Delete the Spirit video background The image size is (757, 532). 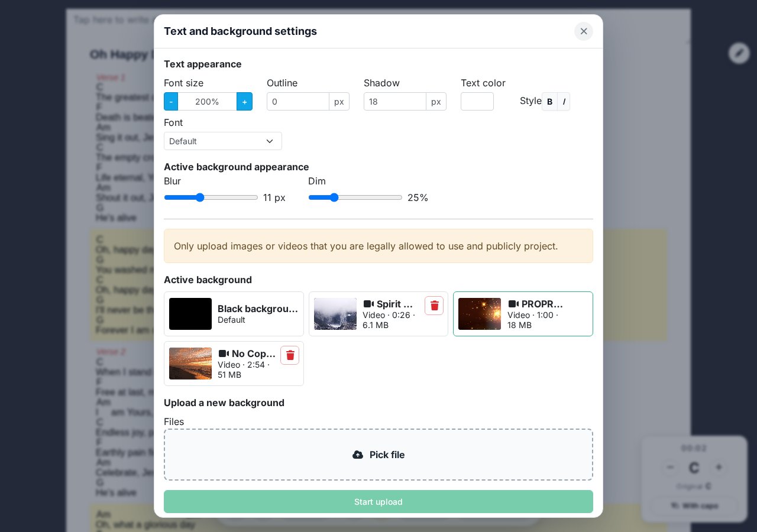click(x=434, y=306)
